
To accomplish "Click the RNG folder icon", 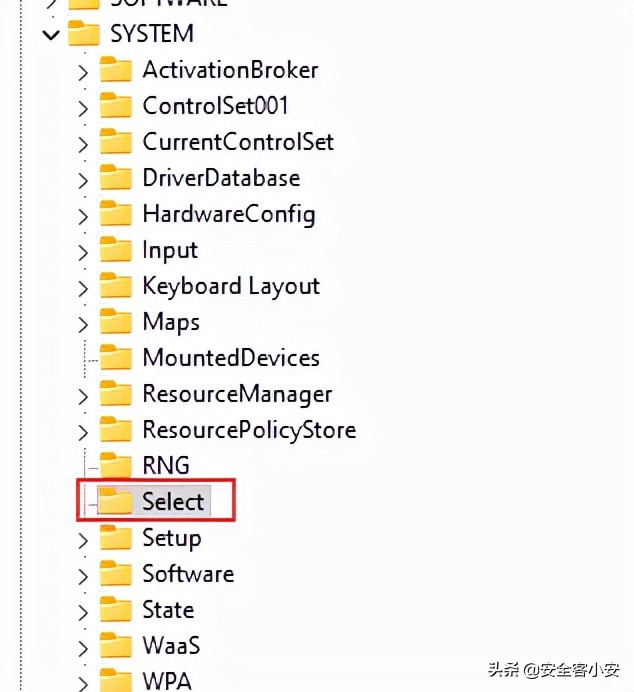I will pos(116,466).
